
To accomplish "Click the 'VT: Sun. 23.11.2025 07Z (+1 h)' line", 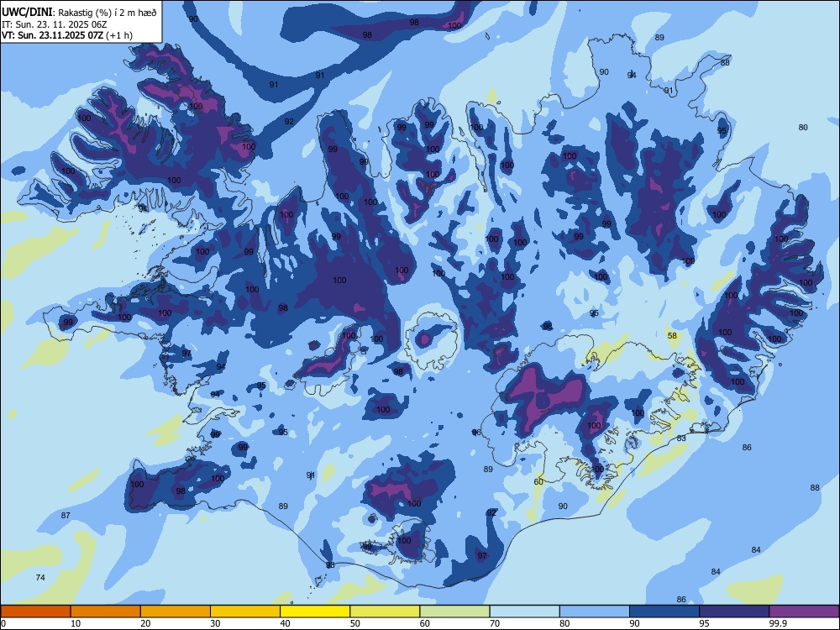I will coord(67,35).
